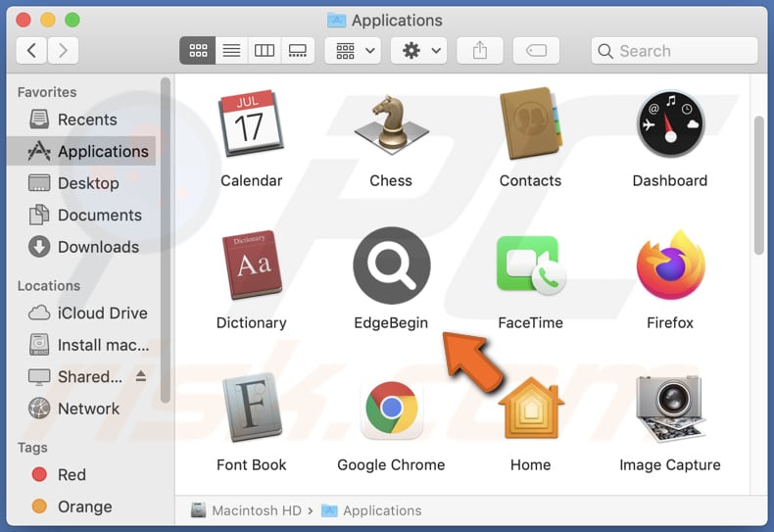Click the Dashboard app icon

click(670, 123)
